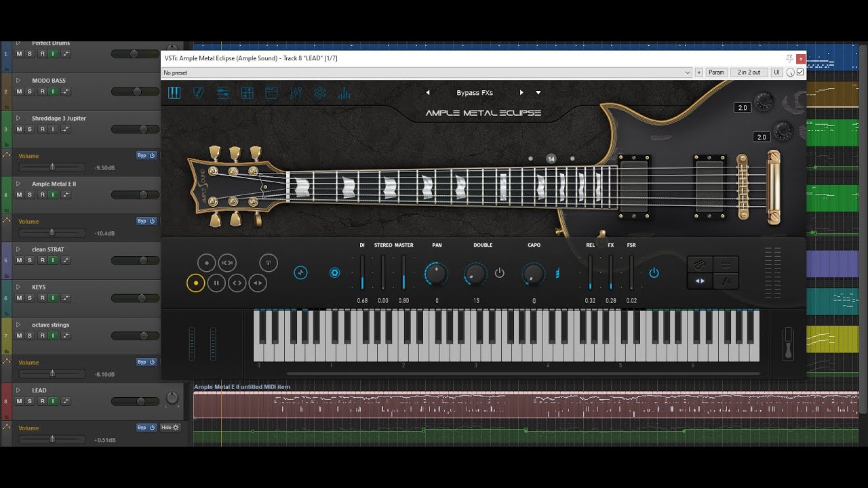Screen dimensions: 868x488
Task: Click the pause-bars articulation button
Action: (x=216, y=283)
